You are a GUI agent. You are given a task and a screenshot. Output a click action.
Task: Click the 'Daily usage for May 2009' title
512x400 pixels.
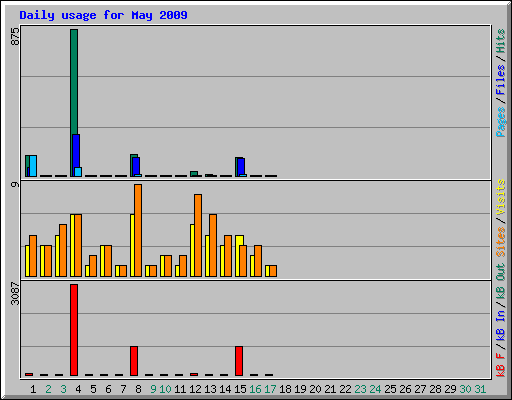[x=103, y=15]
